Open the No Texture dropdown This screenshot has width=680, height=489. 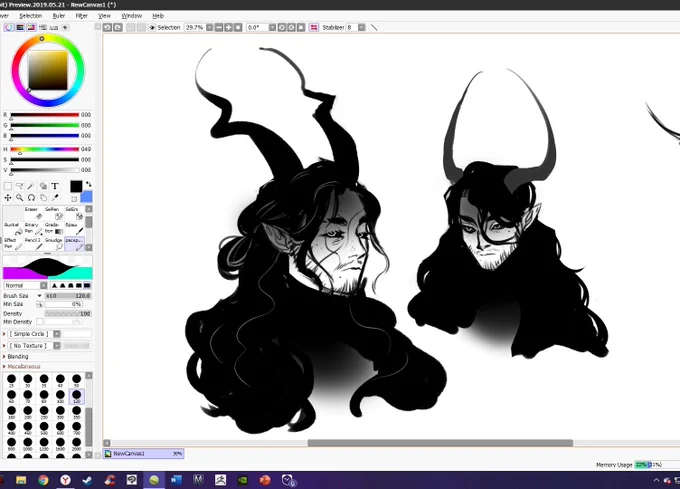pos(57,346)
